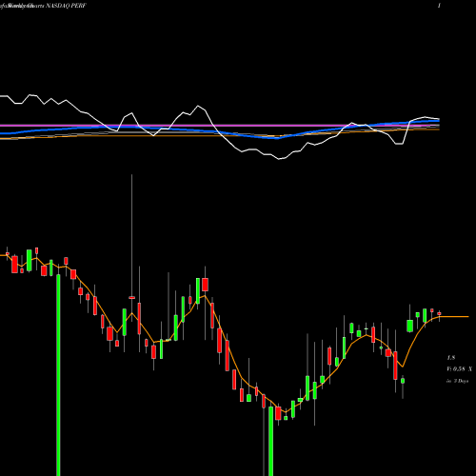
Task: Click the V: 0.58 X volume label
Action: click(x=459, y=369)
